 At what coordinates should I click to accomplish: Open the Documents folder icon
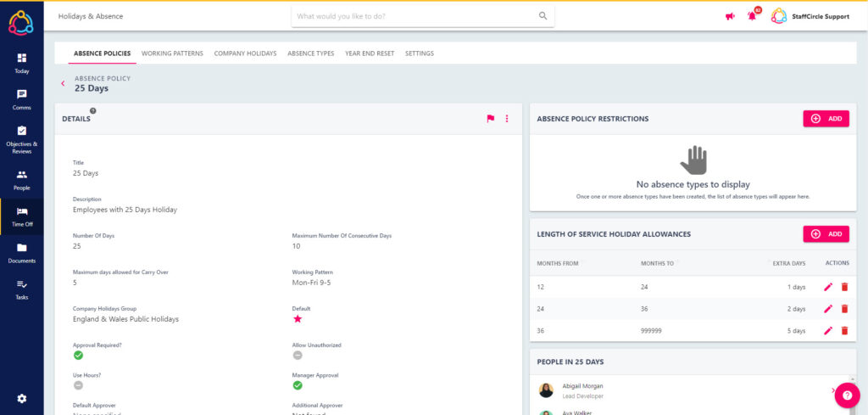(x=21, y=247)
